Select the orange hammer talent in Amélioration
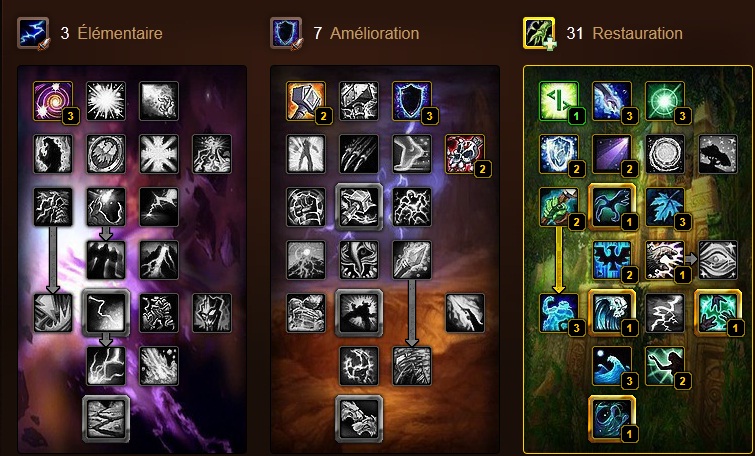Image resolution: width=755 pixels, height=456 pixels. [x=306, y=101]
